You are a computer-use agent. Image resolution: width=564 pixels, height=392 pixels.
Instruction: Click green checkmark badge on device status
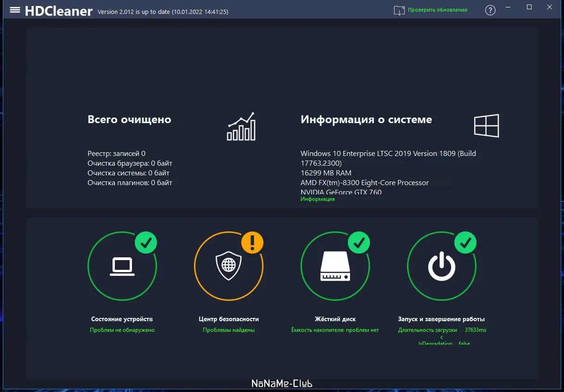[146, 243]
